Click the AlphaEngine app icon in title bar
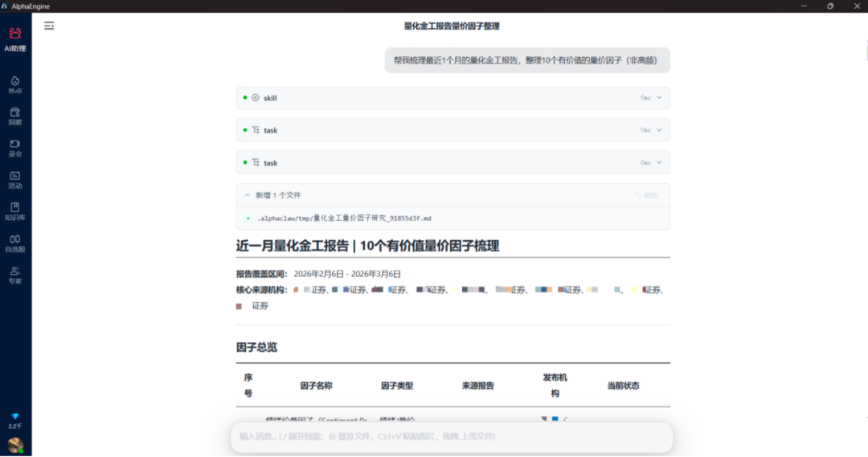Viewport: 868px width, 457px height. 5,6
